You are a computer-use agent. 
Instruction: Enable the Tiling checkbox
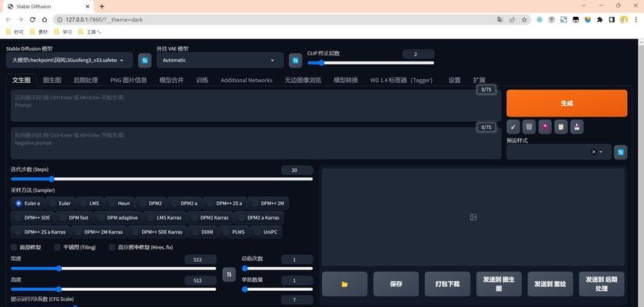coord(57,247)
